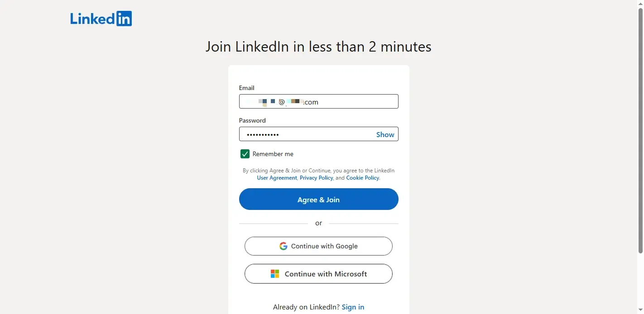The image size is (644, 314).
Task: Click the Microsoft four-square logo icon
Action: [x=274, y=274]
